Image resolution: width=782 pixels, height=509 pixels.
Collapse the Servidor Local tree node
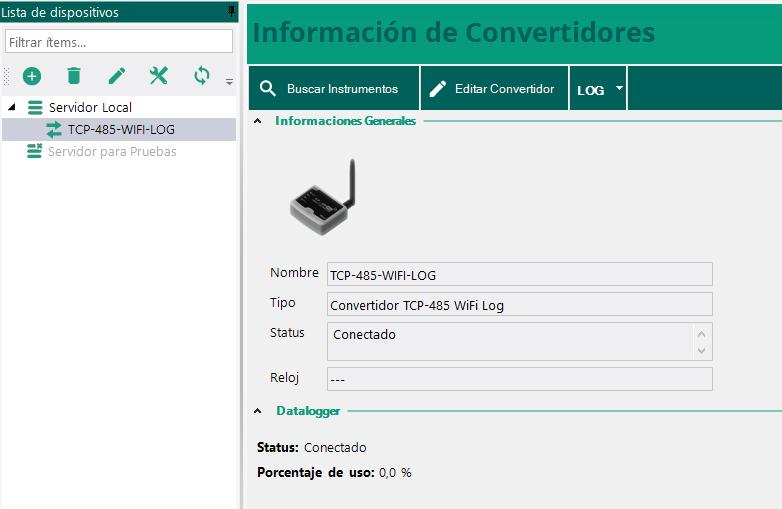[x=12, y=107]
